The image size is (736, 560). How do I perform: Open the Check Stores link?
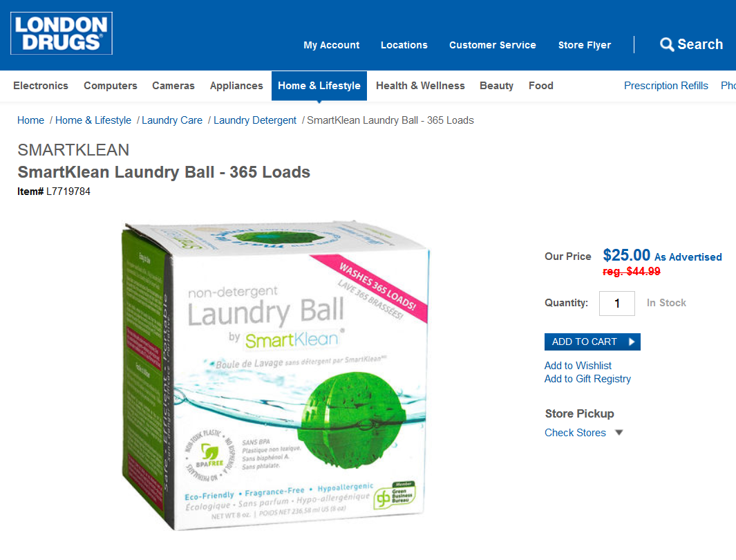575,433
